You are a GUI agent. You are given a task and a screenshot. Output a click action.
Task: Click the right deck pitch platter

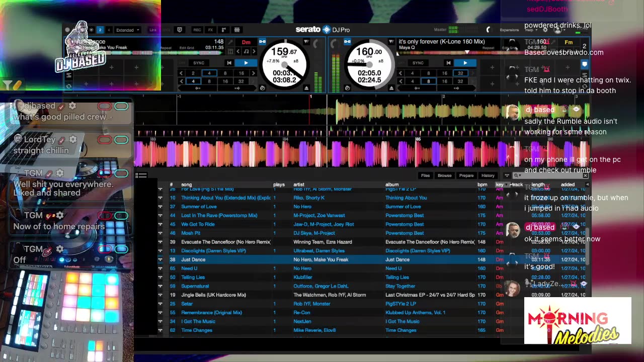[x=369, y=66]
